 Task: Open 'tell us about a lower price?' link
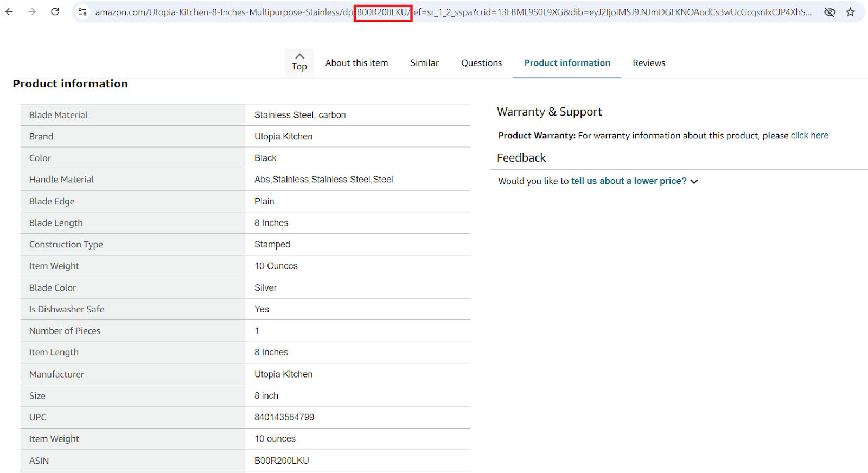pos(629,181)
